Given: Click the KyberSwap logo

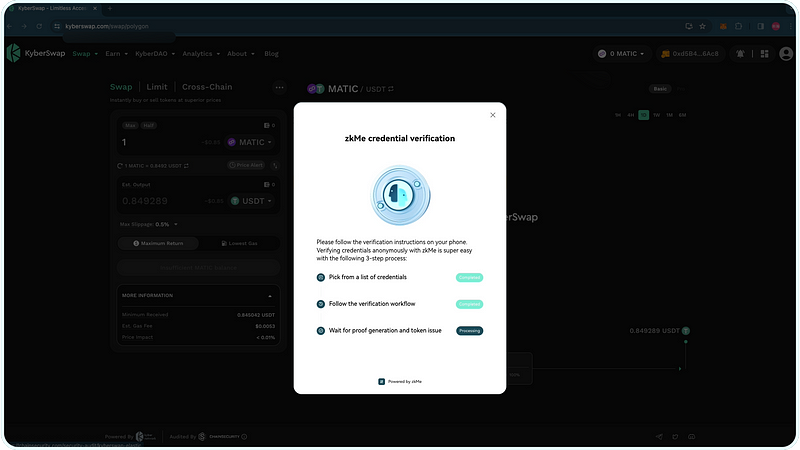Looking at the screenshot, I should pos(36,53).
